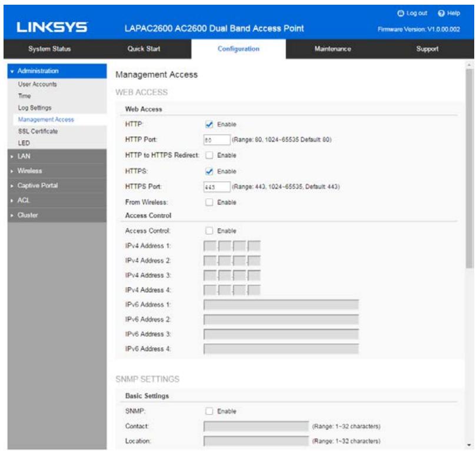Click the Firmware Version text

(x=418, y=29)
